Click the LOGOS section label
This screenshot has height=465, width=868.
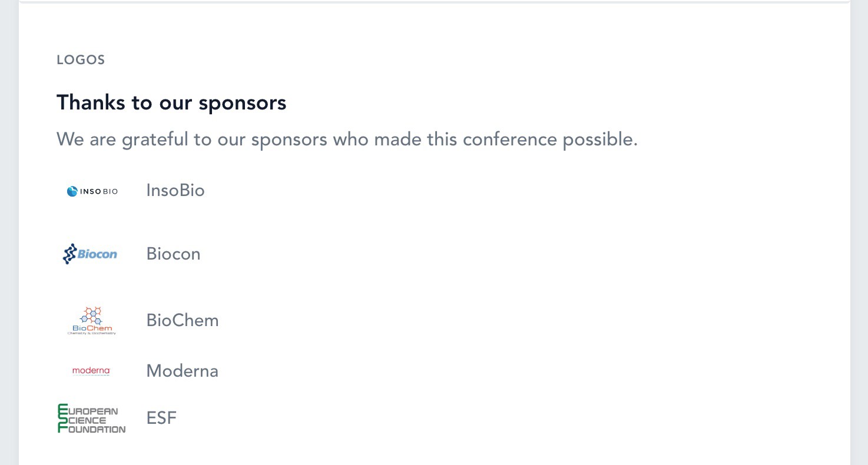click(x=81, y=60)
